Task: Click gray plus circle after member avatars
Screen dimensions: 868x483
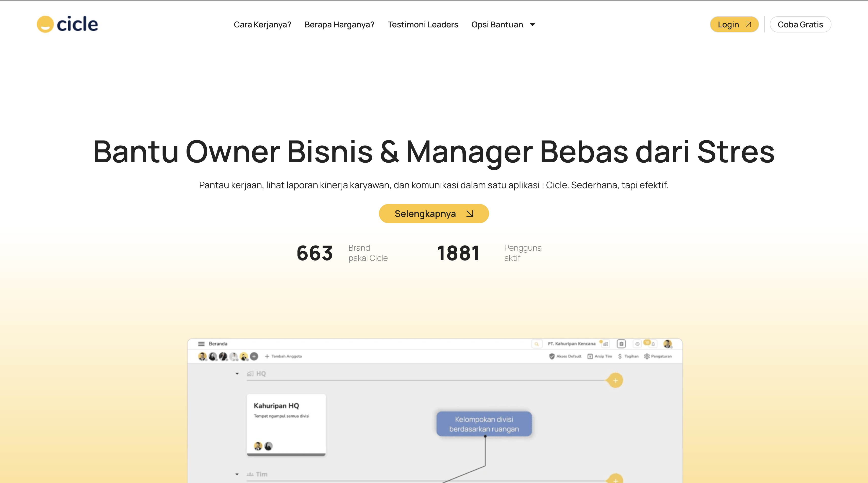Action: (254, 356)
